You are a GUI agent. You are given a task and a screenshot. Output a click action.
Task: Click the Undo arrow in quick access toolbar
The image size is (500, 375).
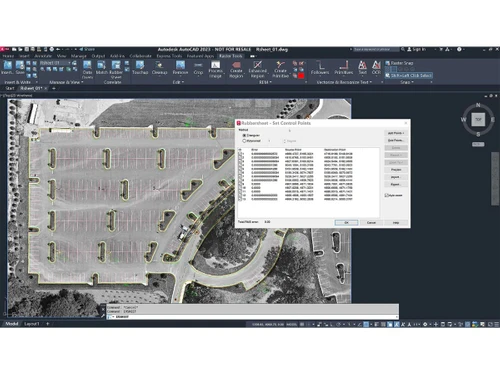(58, 49)
